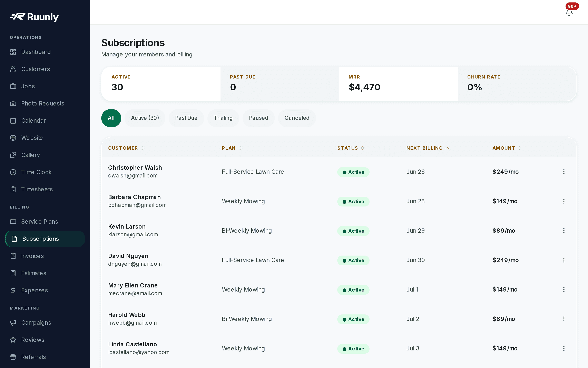Filter by Paused subscriptions
The image size is (588, 368).
pyautogui.click(x=258, y=118)
